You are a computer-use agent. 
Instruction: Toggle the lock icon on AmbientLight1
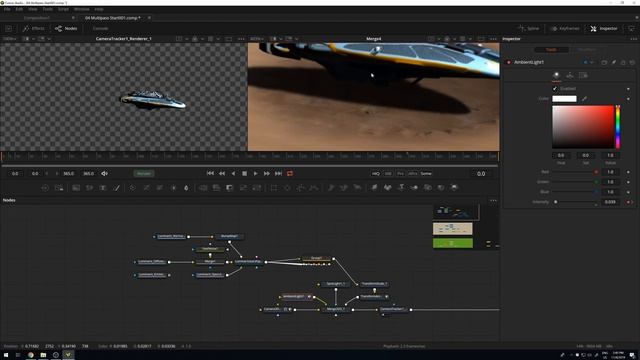click(623, 62)
